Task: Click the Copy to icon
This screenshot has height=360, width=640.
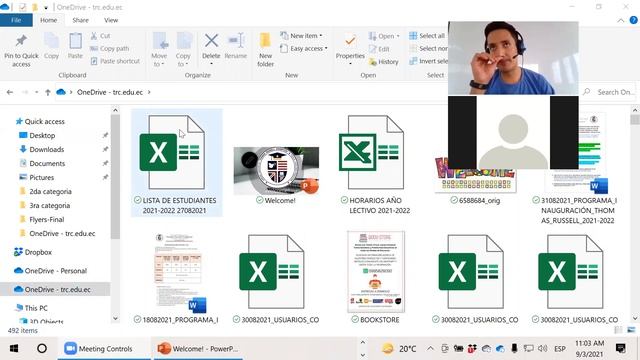Action: [x=183, y=41]
